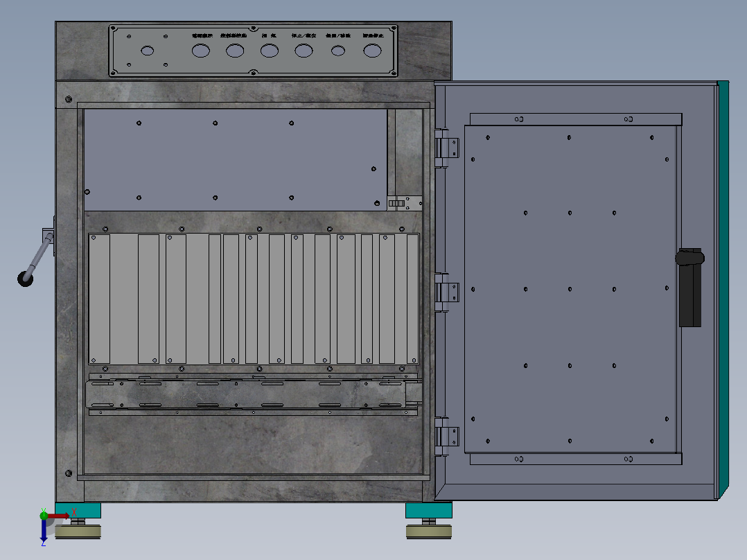The height and width of the screenshot is (560, 747).
Task: Select the large mounting plate on the door
Action: click(x=570, y=289)
